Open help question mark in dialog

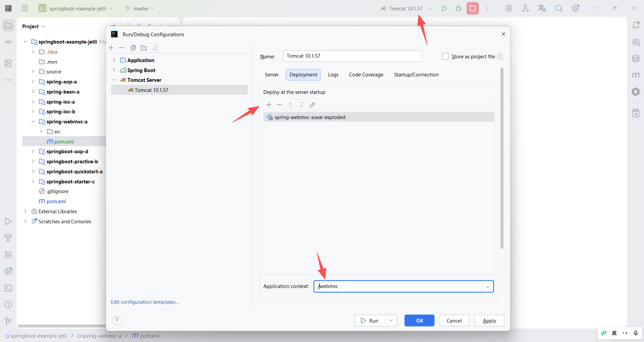pos(117,321)
